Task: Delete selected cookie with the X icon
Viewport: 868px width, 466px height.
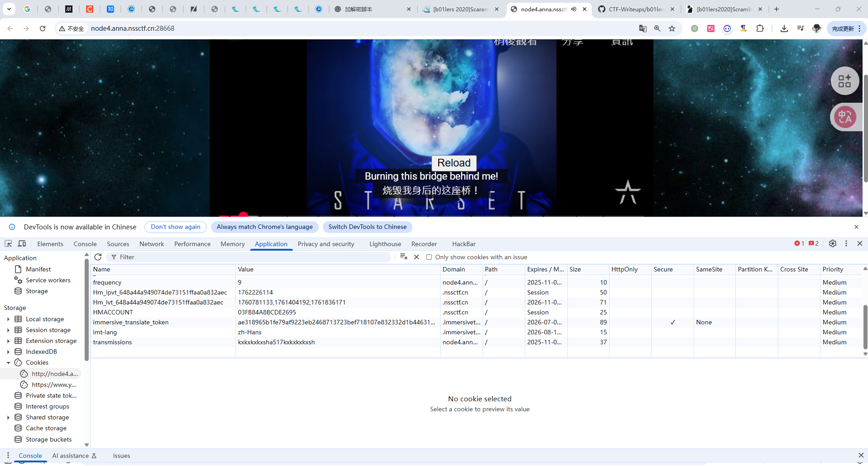Action: click(x=417, y=257)
